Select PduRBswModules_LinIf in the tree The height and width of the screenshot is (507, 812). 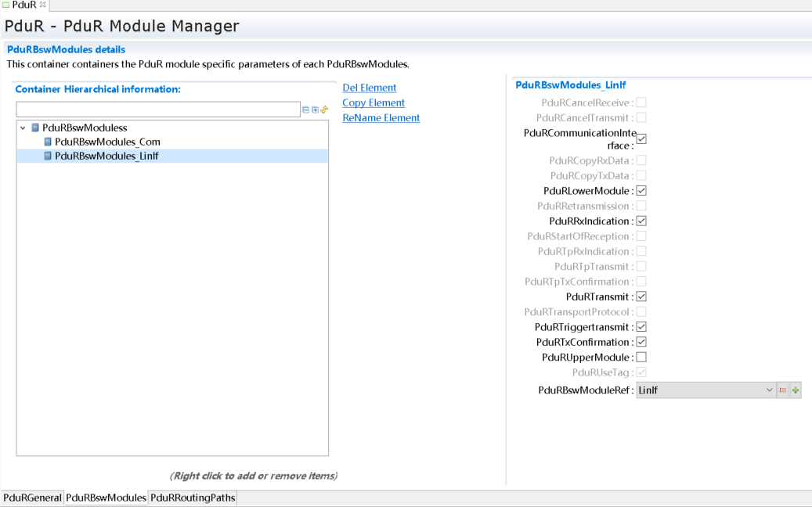tap(106, 156)
